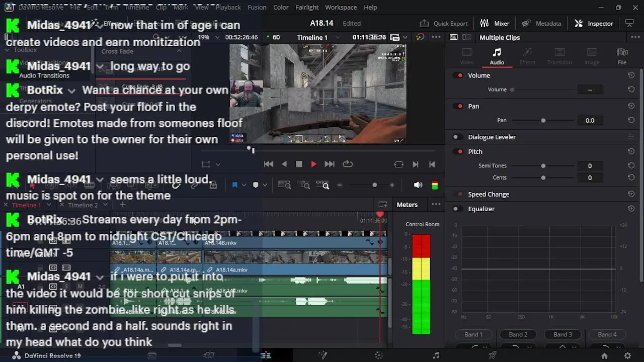Toggle the Volume section switch
644x362 pixels.
point(458,75)
